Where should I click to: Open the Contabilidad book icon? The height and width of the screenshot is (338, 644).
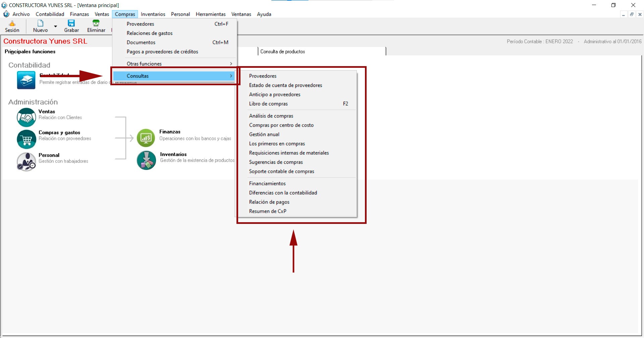pos(26,80)
